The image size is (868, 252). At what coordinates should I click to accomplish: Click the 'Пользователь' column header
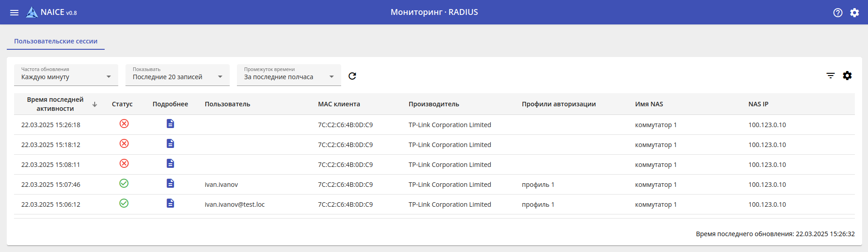(x=227, y=104)
